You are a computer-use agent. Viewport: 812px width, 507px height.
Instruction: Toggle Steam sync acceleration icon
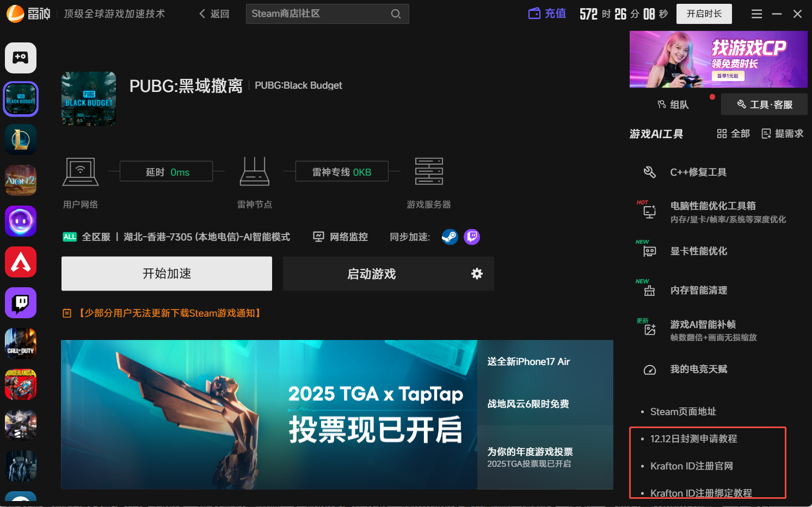coord(450,237)
